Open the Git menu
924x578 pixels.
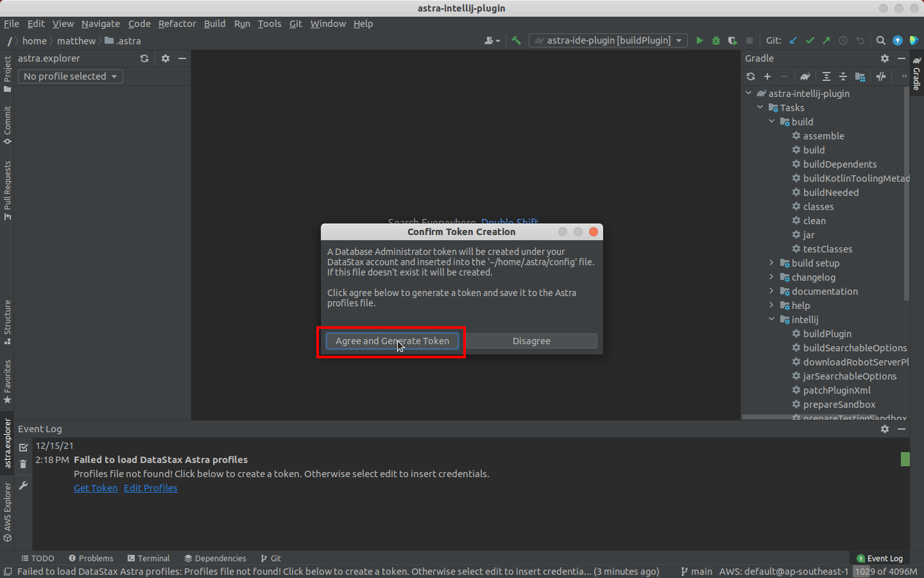[296, 24]
